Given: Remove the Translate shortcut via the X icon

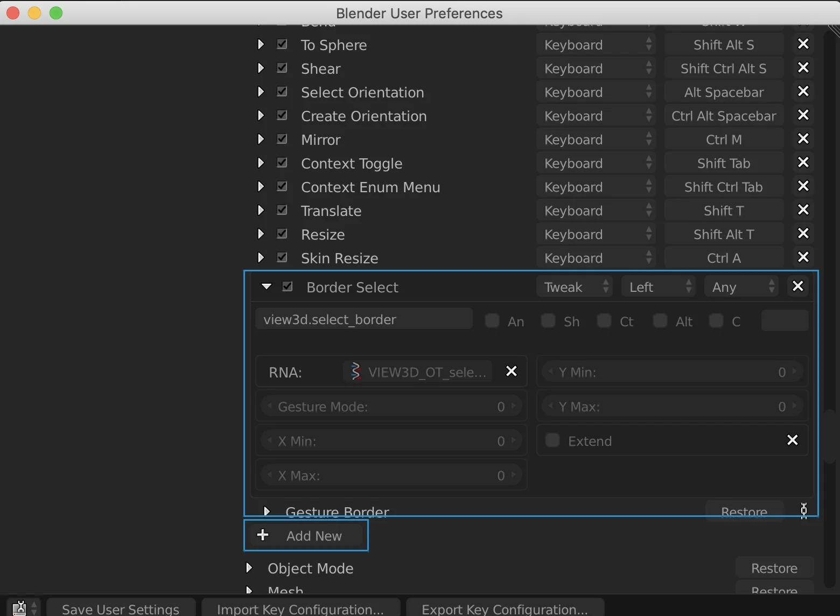Looking at the screenshot, I should 802,210.
